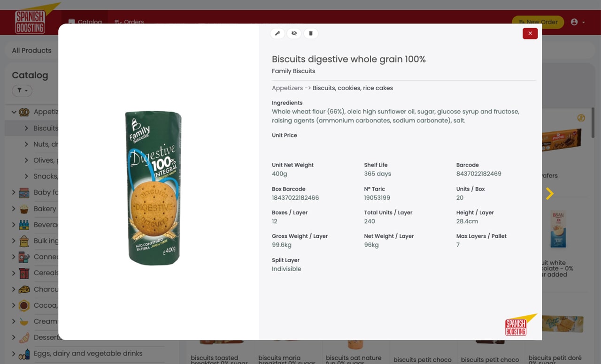Expand the Baby food category
This screenshot has width=601, height=364.
click(14, 192)
